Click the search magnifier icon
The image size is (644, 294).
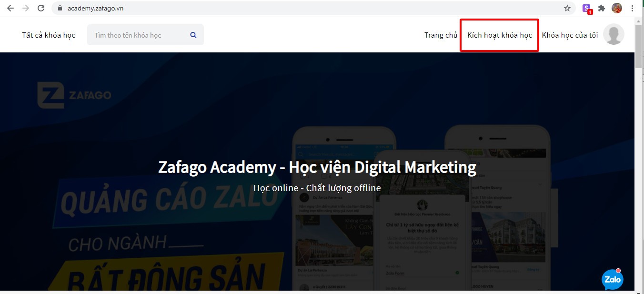193,35
